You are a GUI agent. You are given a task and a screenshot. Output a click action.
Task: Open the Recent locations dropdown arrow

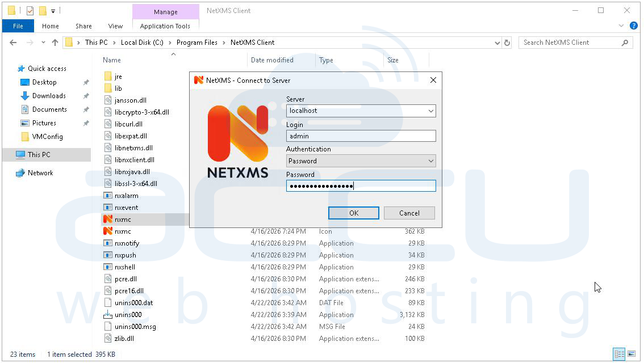click(43, 42)
